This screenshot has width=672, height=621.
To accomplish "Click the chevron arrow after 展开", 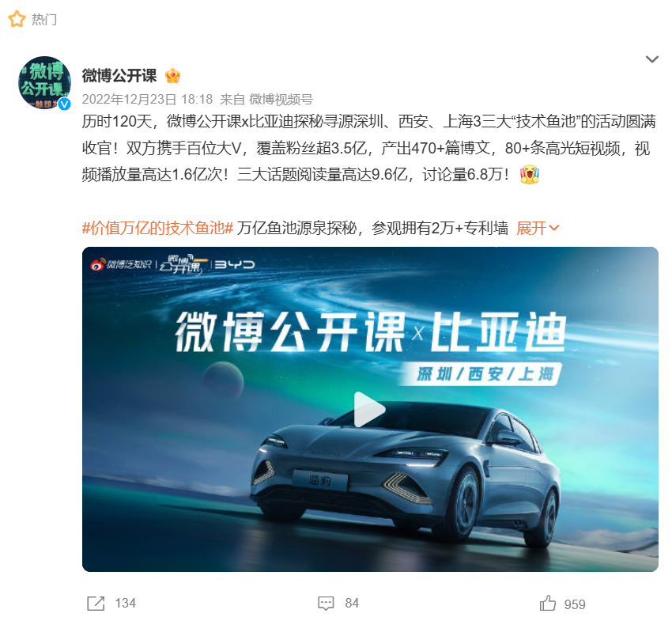I will [x=553, y=228].
